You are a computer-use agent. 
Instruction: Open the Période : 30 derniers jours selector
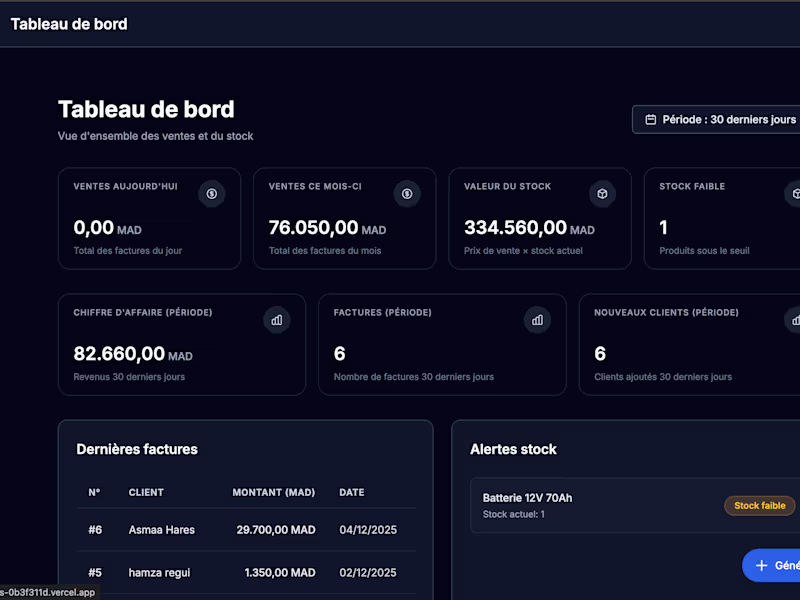[720, 119]
